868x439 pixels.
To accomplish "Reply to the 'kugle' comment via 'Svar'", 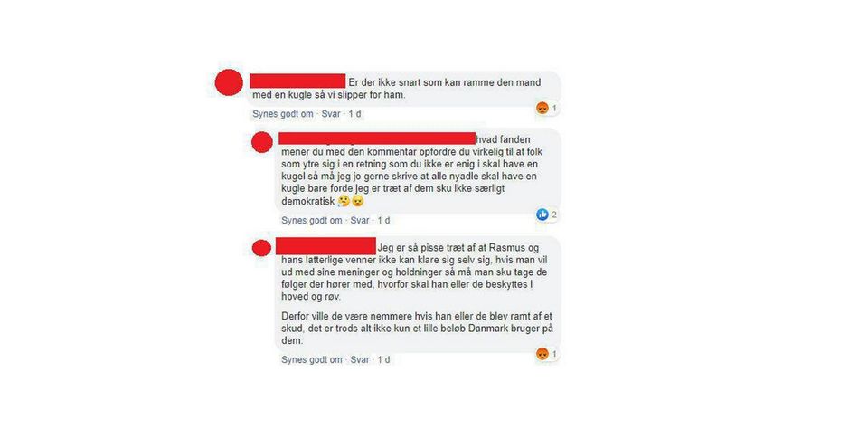I will (331, 114).
